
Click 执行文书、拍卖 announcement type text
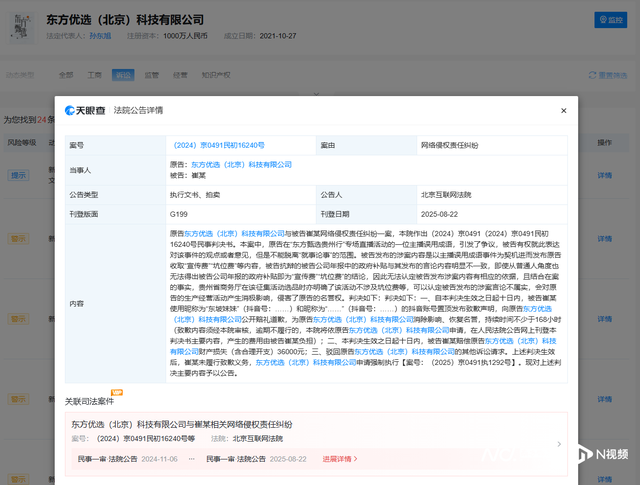(195, 195)
